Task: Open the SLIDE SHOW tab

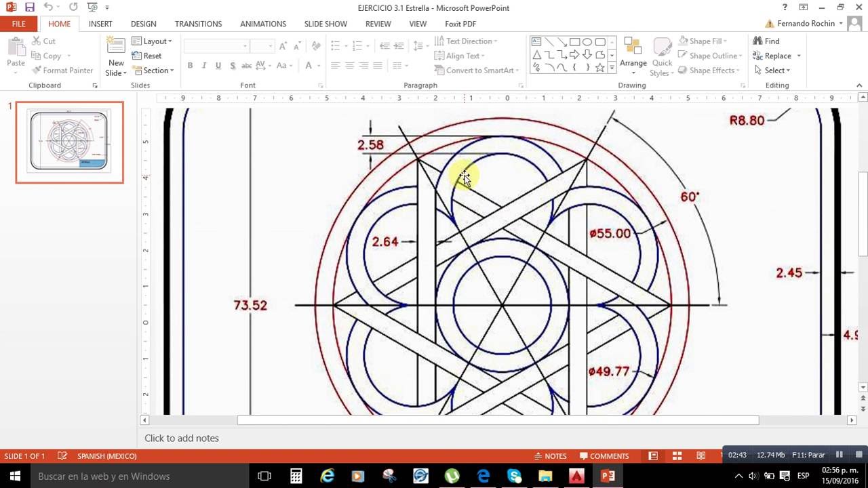Action: [325, 24]
